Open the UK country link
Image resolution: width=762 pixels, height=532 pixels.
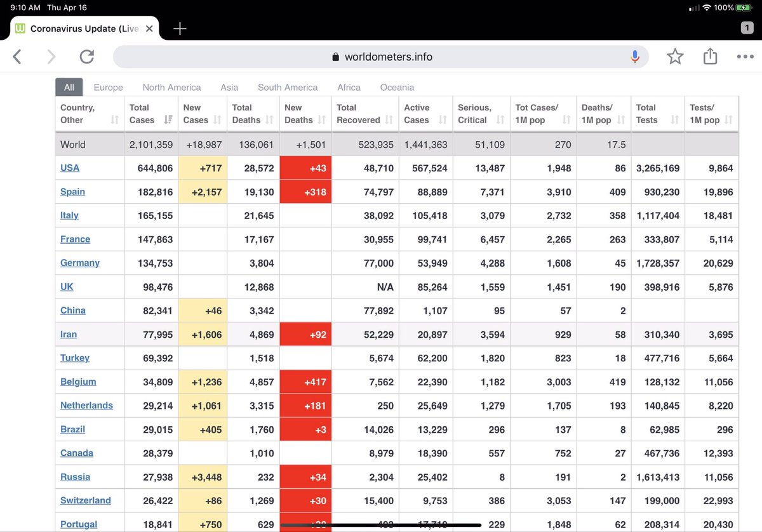click(67, 287)
